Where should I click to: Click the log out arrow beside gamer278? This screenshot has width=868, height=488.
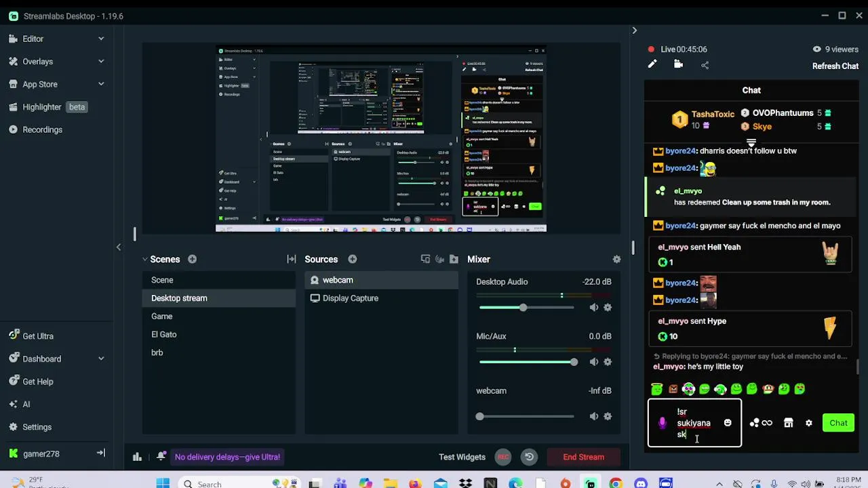100,453
